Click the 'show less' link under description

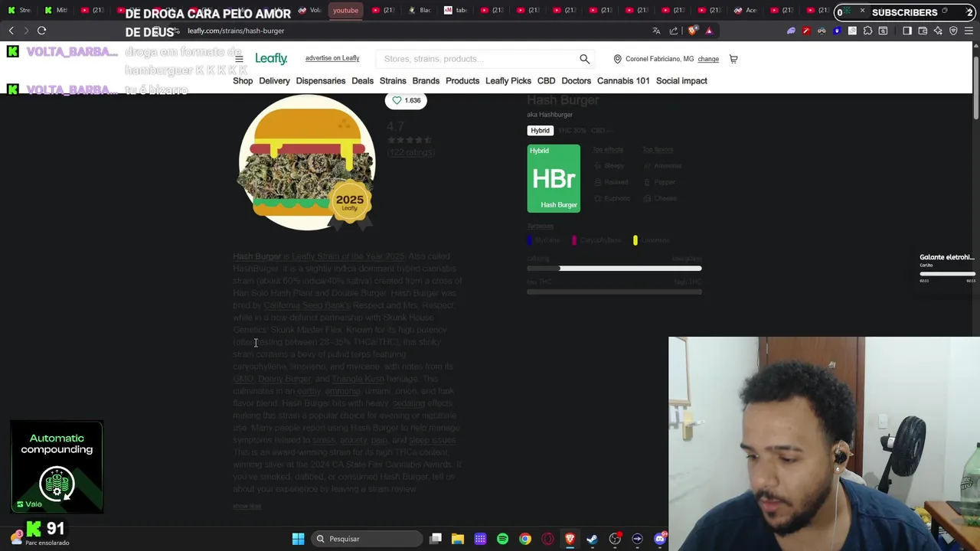[x=247, y=506]
